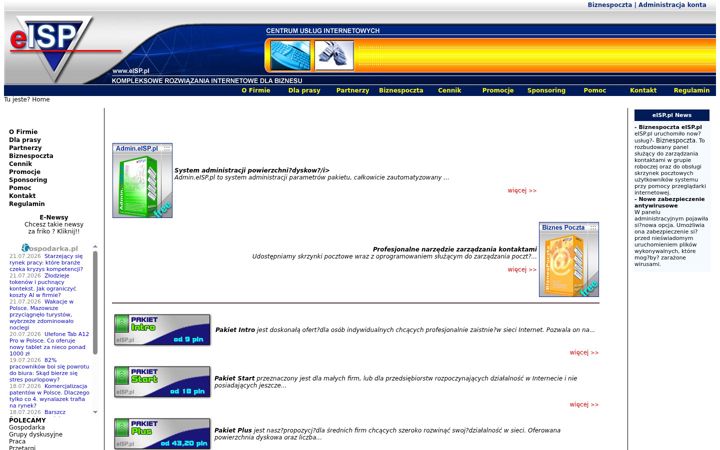Viewport: 720px width, 450px height.
Task: Open the 'Wakacje w Polsce' news item
Action: [x=41, y=315]
